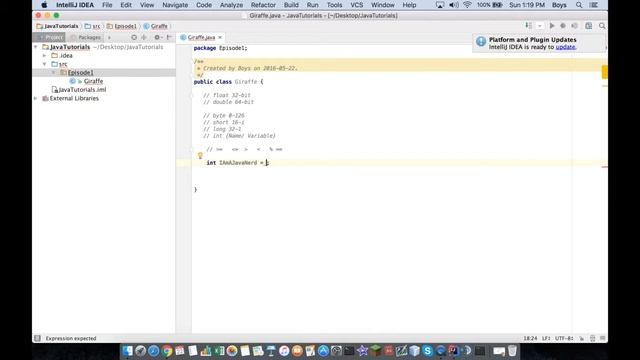Collapse the src folder
This screenshot has width=640, height=360.
point(44,64)
